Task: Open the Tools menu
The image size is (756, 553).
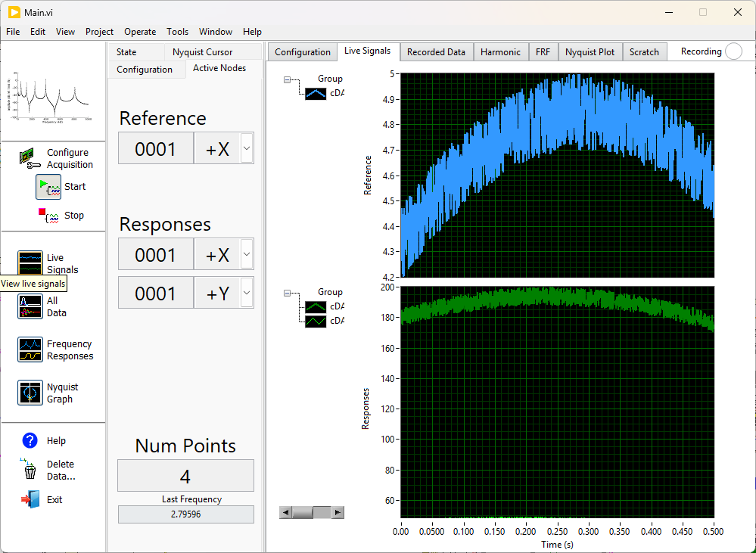Action: tap(177, 32)
